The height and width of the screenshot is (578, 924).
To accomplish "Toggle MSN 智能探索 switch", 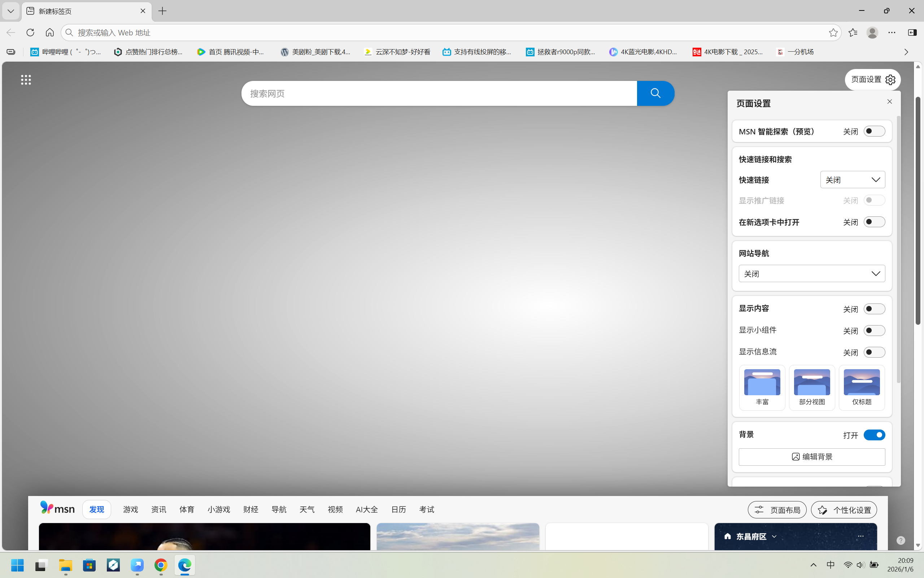I will (874, 131).
